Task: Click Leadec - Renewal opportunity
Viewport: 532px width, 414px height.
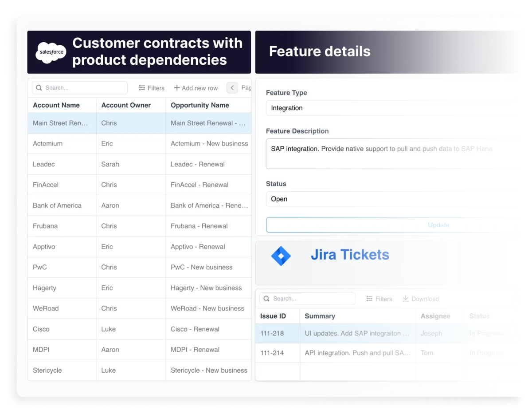Action: pos(198,164)
